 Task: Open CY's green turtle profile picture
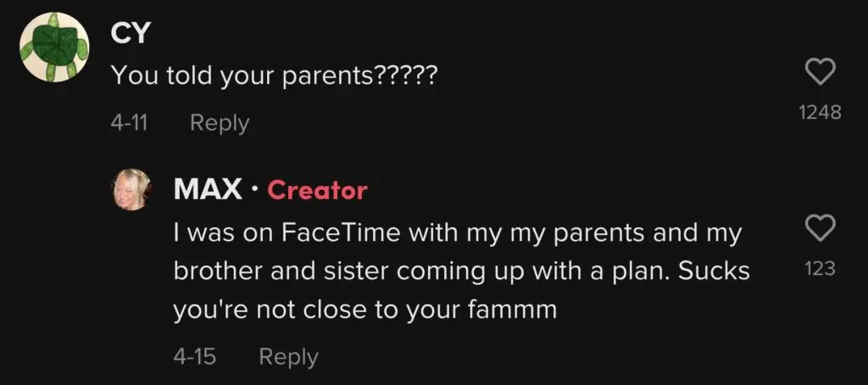tap(55, 47)
